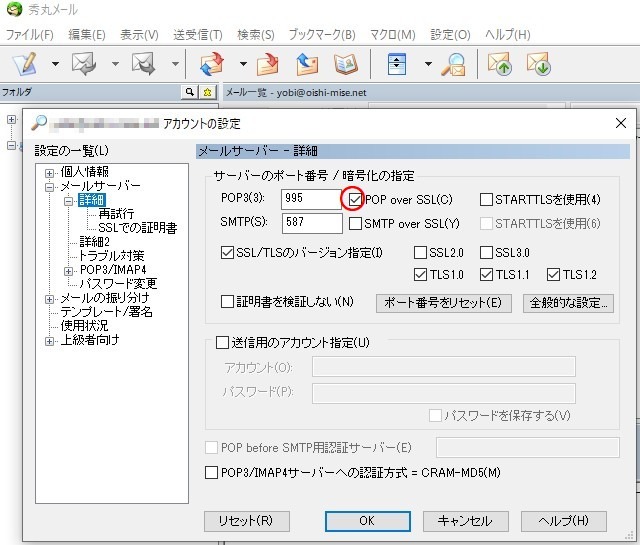Enable 送信用のアカウント指定(U) checkbox
The height and width of the screenshot is (545, 640).
222,342
